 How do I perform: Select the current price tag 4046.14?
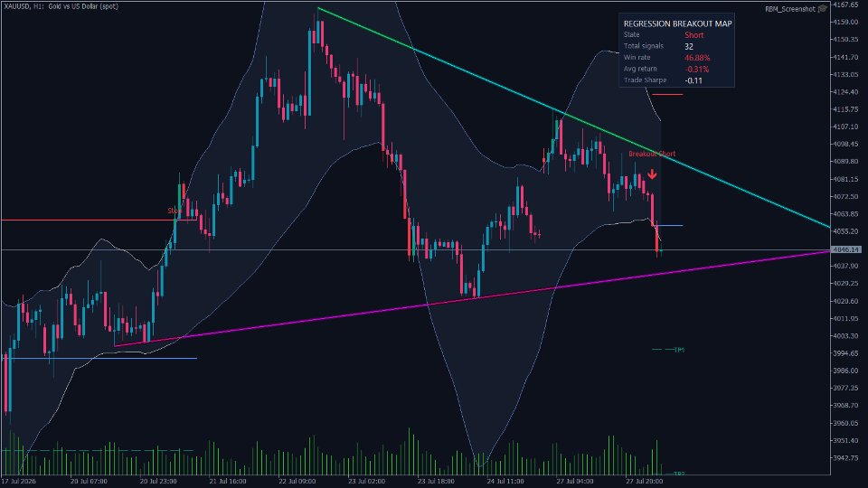point(846,249)
